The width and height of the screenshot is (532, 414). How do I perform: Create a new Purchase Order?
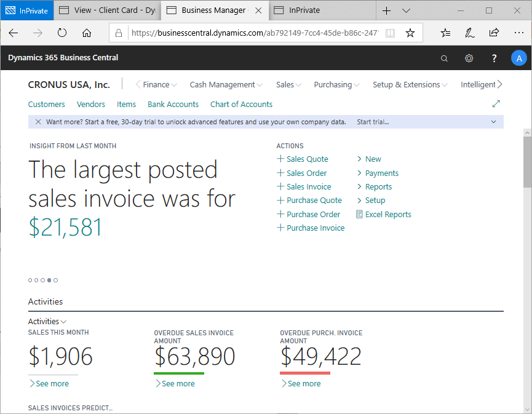308,215
